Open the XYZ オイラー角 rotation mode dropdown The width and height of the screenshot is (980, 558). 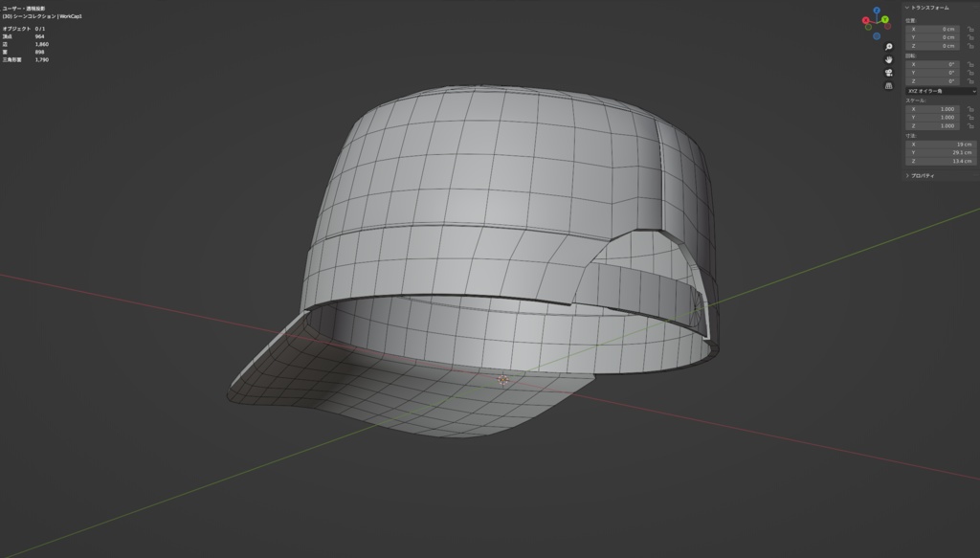coord(939,90)
